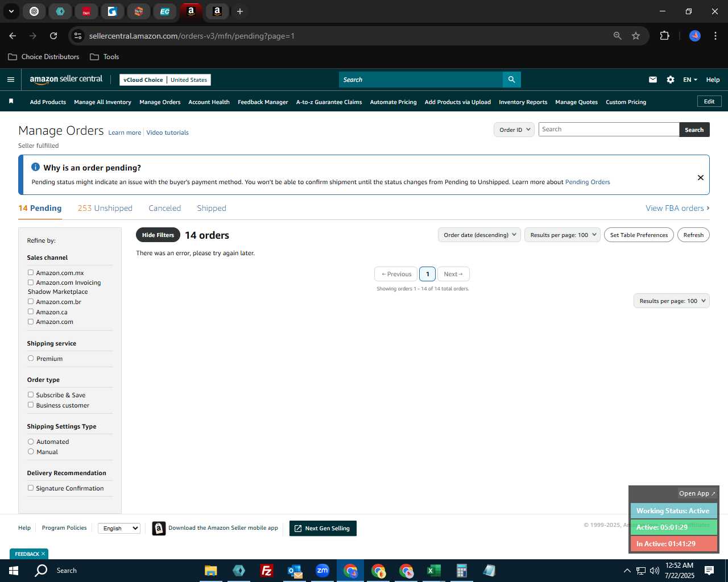Screen dimensions: 728x582
Task: Open Feedback Manager in nav bar
Action: (263, 102)
